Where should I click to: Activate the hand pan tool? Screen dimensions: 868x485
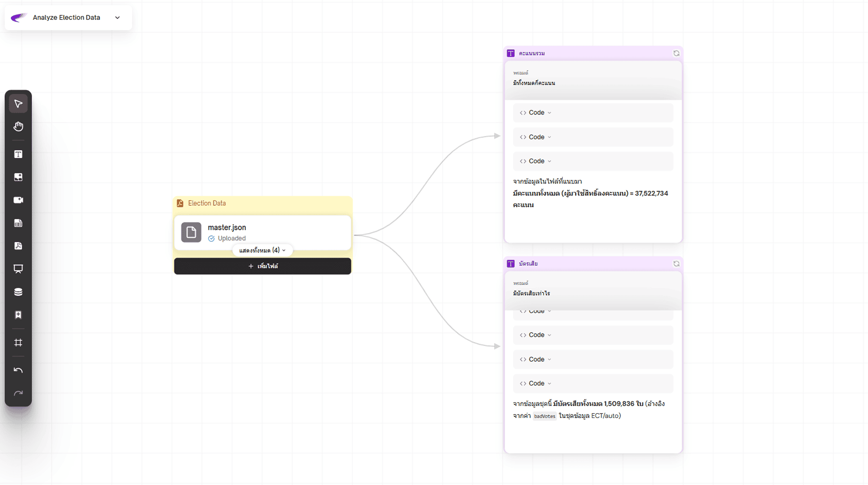click(18, 127)
